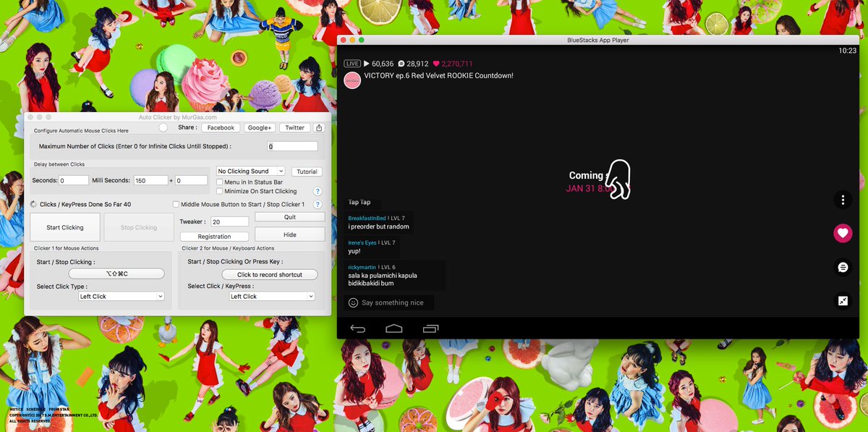Screen dimensions: 868x432
Task: Click the comment count icon showing 28,912
Action: point(401,64)
